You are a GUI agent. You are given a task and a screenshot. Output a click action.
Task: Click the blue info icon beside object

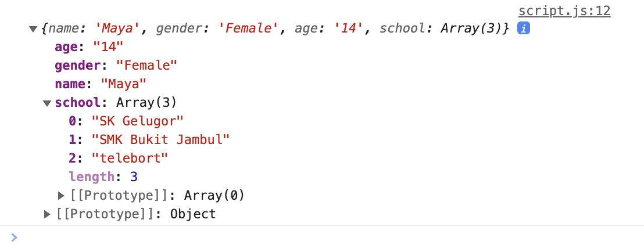click(523, 28)
